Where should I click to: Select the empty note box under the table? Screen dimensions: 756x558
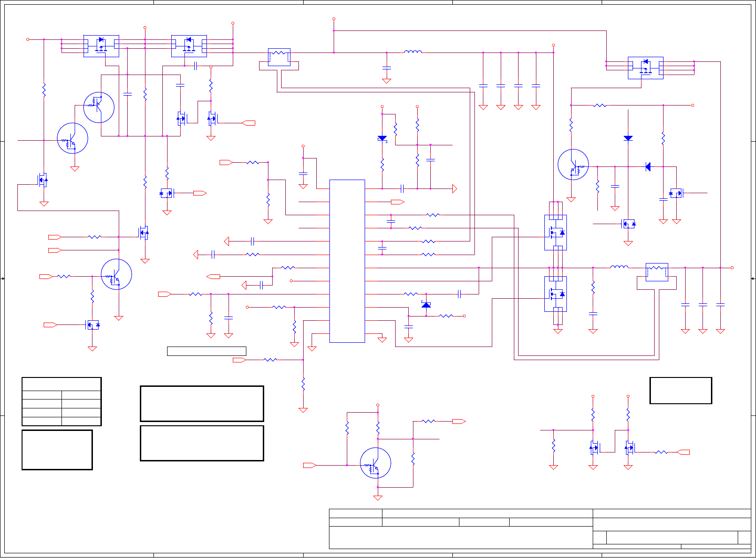point(57,450)
